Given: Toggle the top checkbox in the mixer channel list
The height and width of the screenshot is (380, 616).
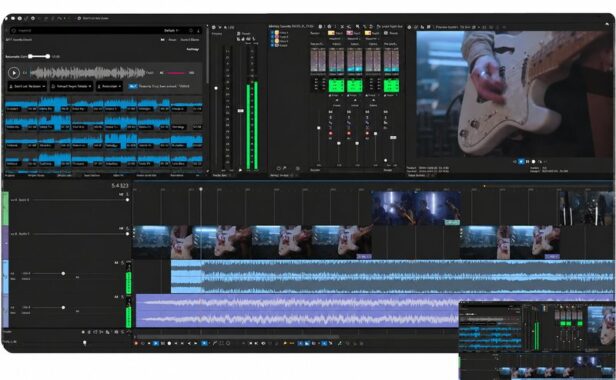Looking at the screenshot, I should 272,33.
